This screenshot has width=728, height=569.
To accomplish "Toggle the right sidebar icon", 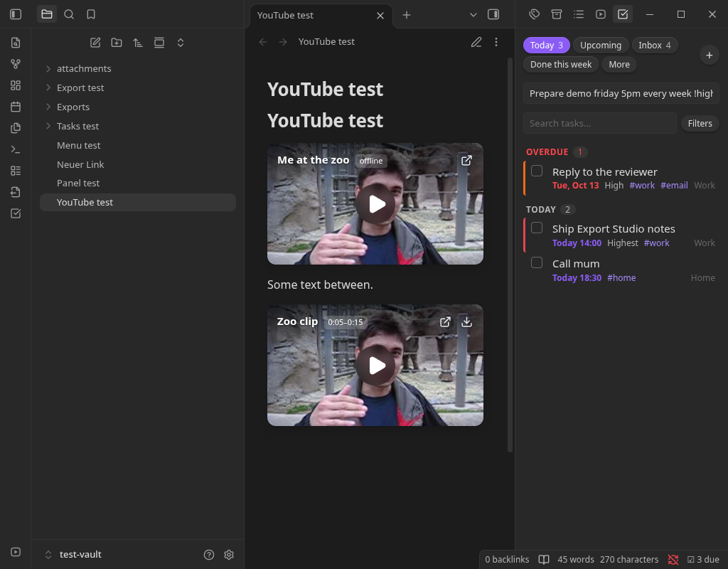I will 493,14.
